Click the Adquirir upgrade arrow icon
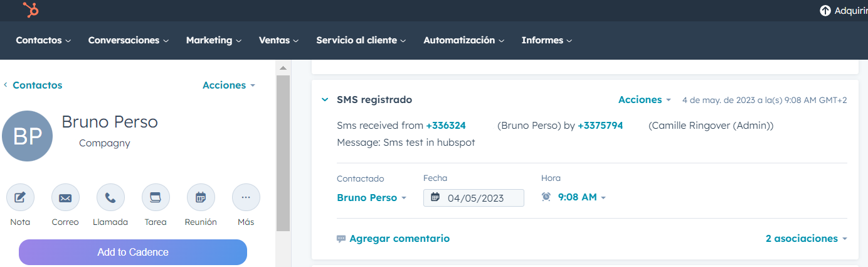This screenshot has width=868, height=267. 825,11
